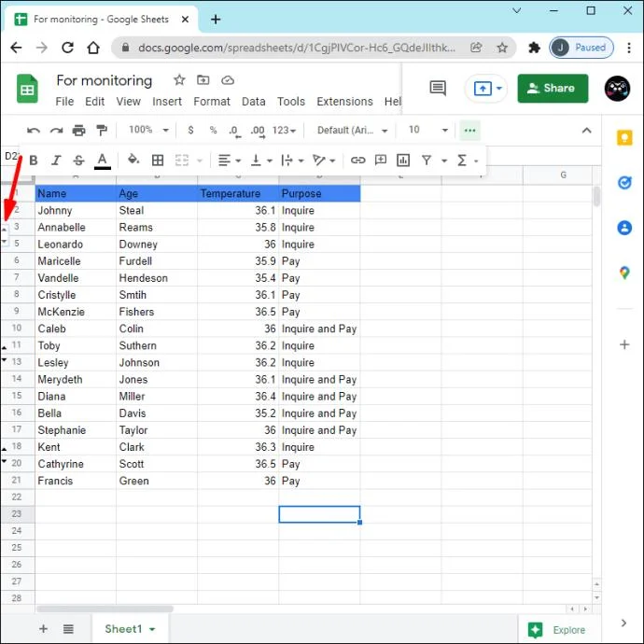Bookmark this page with the star
Image resolution: width=644 pixels, height=644 pixels.
[502, 48]
